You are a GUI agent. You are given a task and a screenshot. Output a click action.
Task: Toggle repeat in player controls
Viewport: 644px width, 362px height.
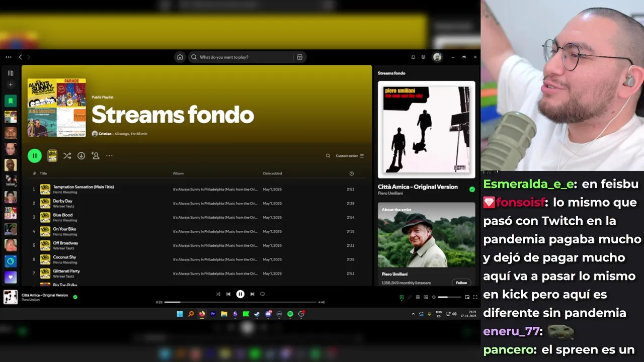click(262, 294)
